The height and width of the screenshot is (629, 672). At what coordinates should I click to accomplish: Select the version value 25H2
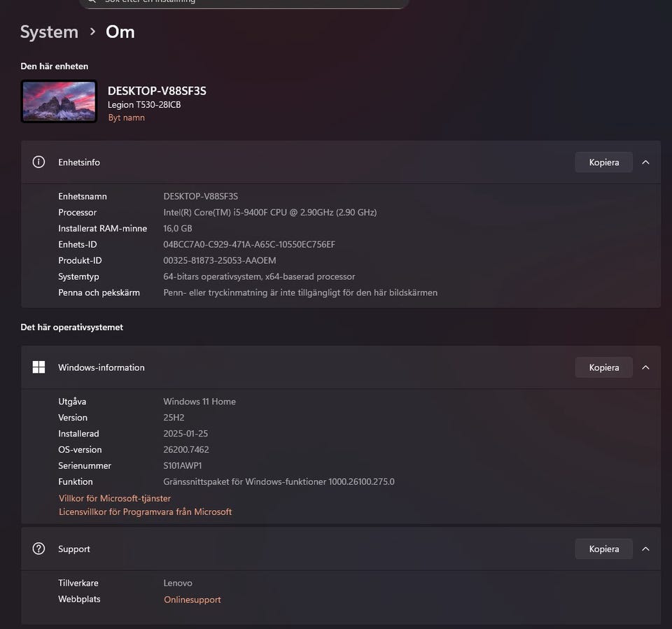click(174, 417)
